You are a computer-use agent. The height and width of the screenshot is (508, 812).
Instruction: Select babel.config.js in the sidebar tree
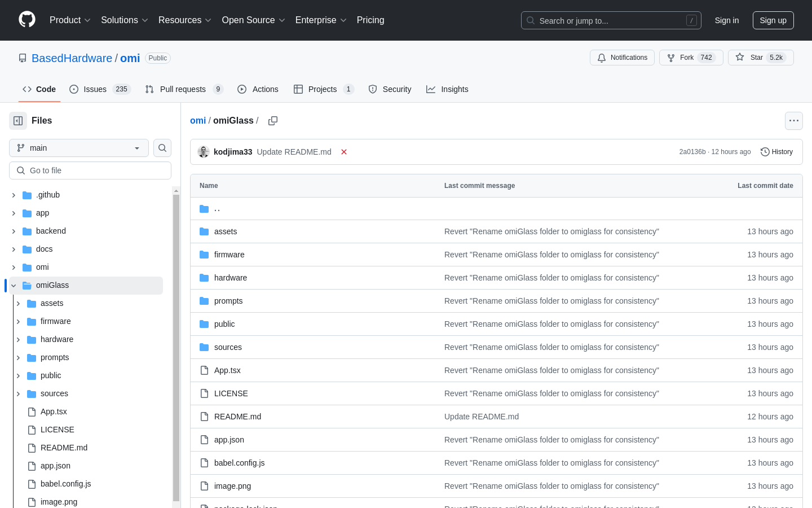(65, 484)
